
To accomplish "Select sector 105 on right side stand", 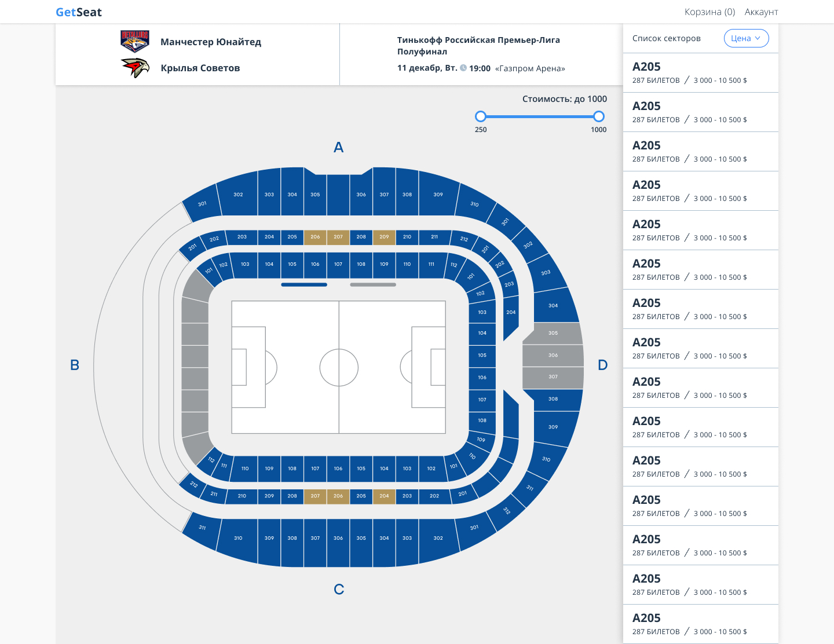I will (x=482, y=356).
